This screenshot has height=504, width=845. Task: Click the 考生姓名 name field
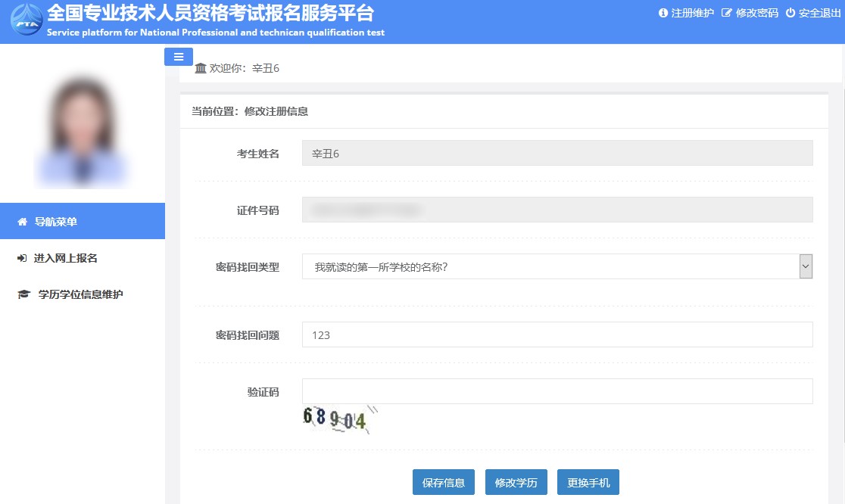pos(557,153)
